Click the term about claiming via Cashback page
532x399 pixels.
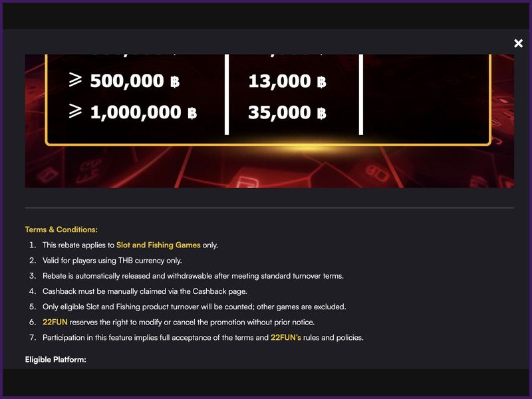(144, 291)
